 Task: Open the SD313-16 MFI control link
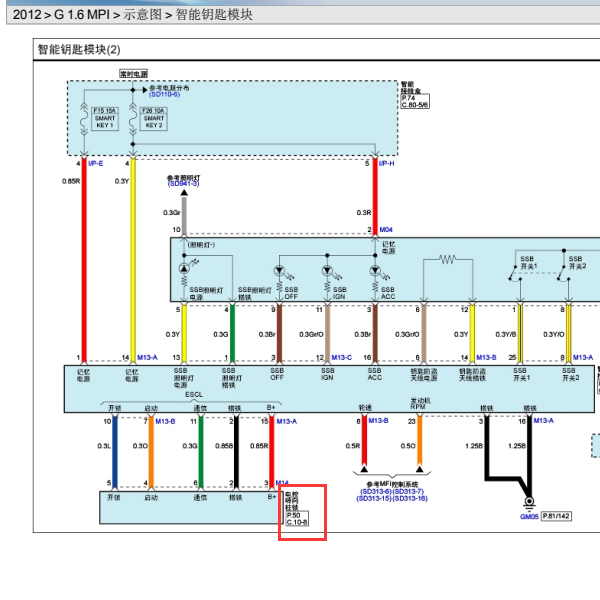click(x=410, y=499)
